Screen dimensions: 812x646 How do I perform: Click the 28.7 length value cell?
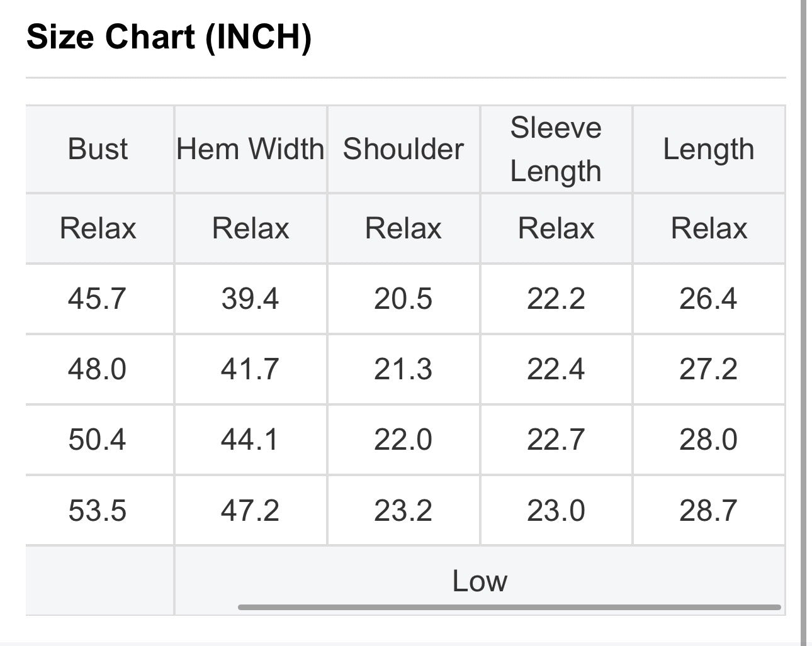click(x=709, y=510)
